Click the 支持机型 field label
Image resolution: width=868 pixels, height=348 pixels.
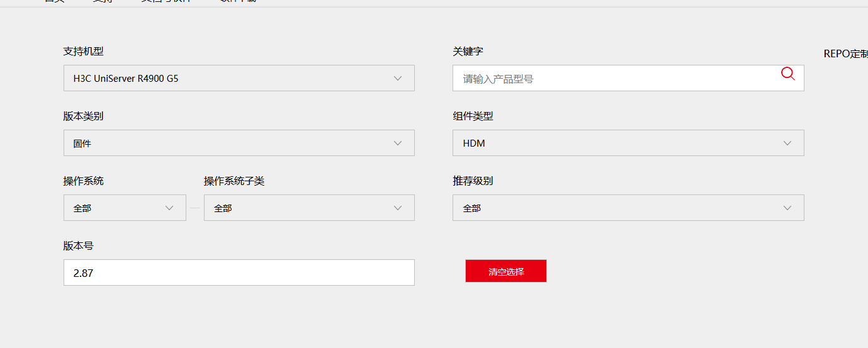[83, 52]
